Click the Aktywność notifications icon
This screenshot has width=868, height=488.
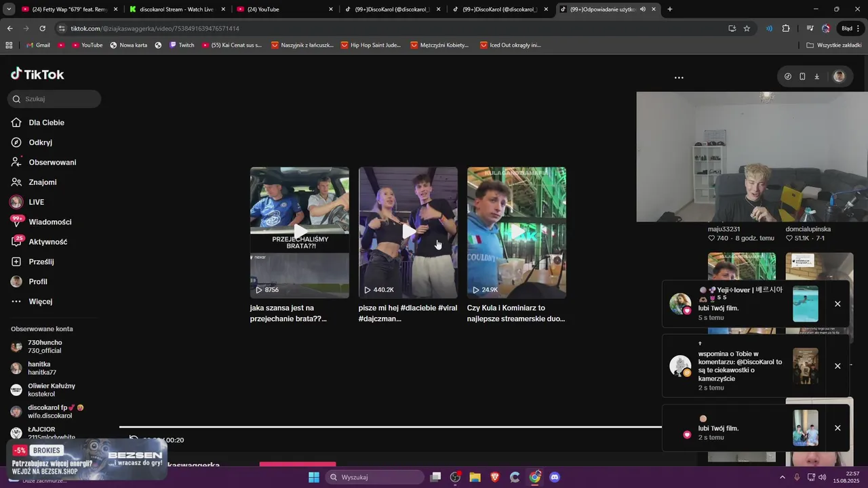pos(16,241)
